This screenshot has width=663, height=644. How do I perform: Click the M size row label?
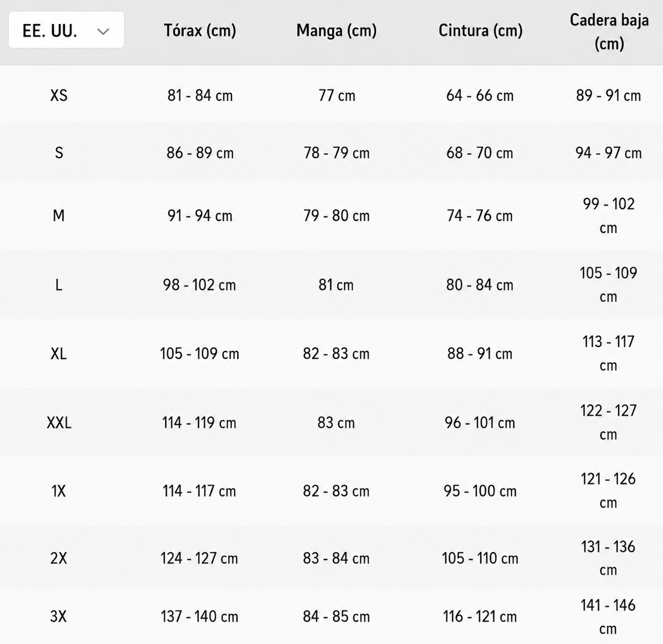[x=59, y=215]
